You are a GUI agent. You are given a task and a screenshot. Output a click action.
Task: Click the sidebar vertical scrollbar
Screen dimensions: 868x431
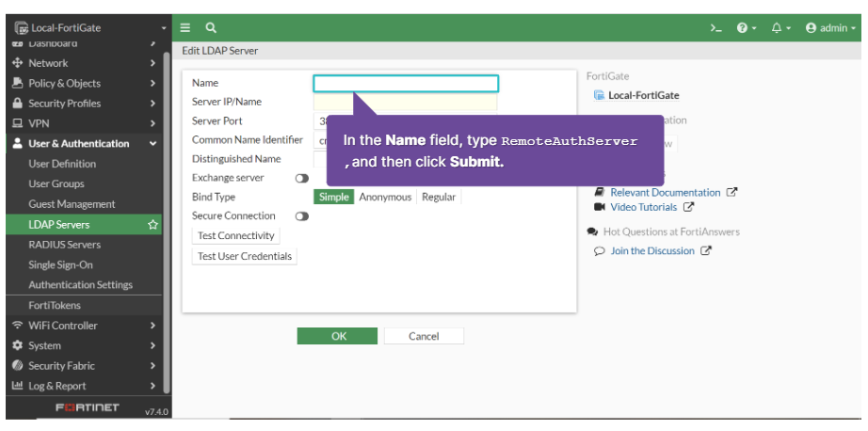[x=167, y=221]
